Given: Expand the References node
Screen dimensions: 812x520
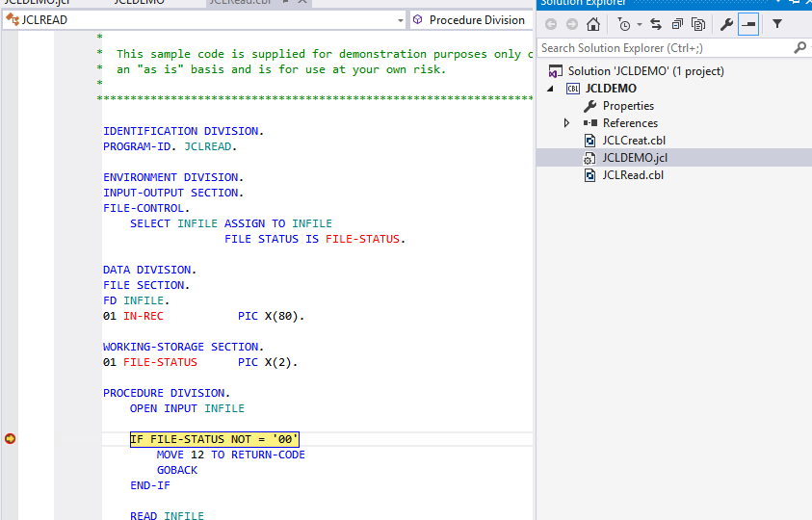Looking at the screenshot, I should pyautogui.click(x=566, y=123).
